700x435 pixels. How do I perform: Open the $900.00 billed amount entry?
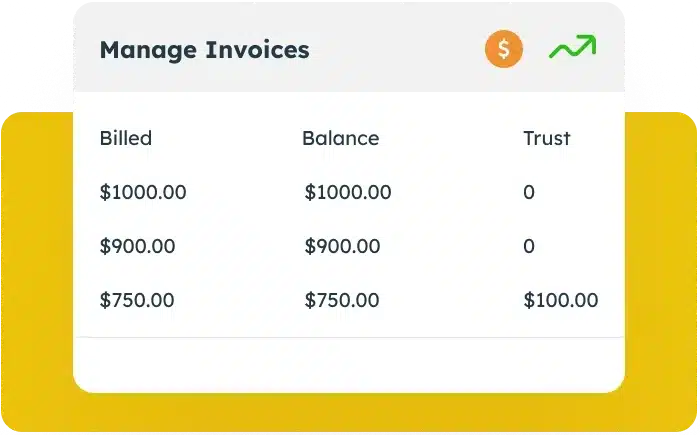pos(138,247)
